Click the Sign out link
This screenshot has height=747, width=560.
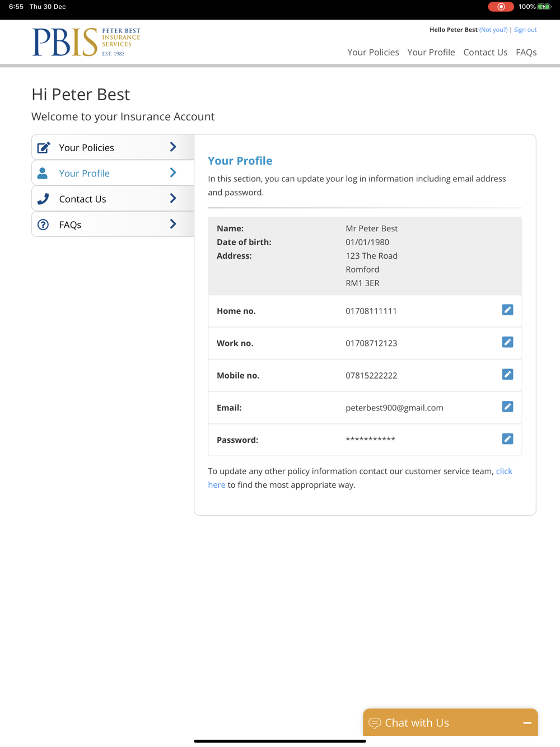pyautogui.click(x=525, y=30)
